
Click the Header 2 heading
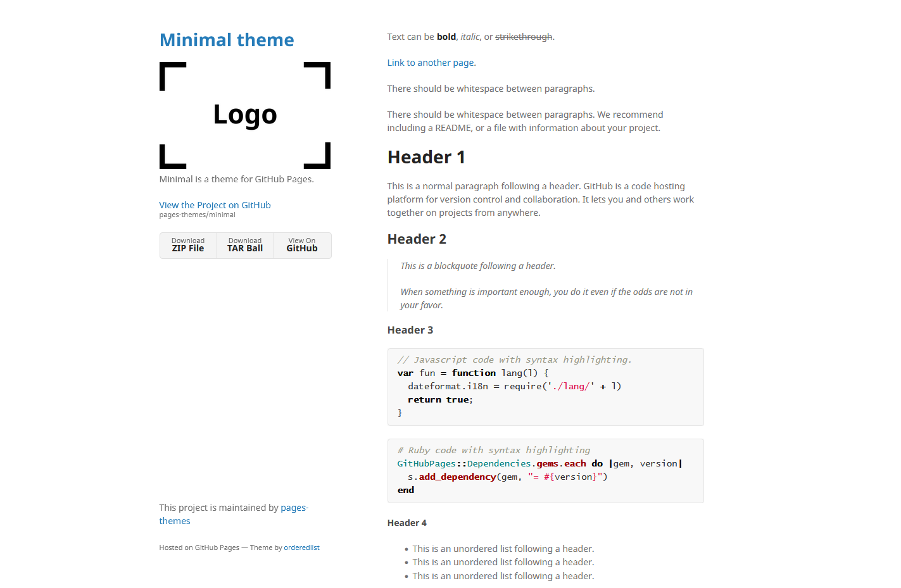417,239
